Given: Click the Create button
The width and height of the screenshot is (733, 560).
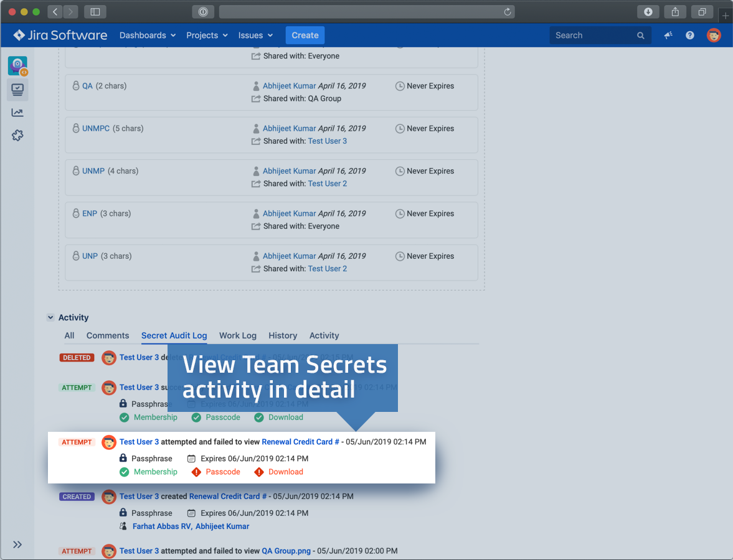Looking at the screenshot, I should [305, 35].
